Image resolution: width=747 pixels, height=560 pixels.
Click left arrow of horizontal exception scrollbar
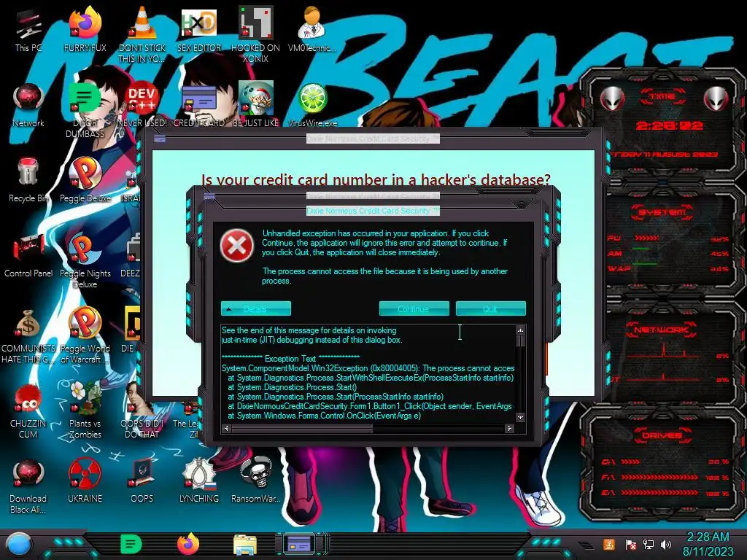point(226,428)
